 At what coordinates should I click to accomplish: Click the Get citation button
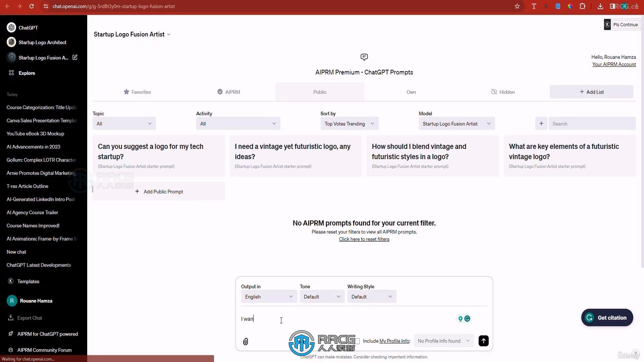point(607,317)
